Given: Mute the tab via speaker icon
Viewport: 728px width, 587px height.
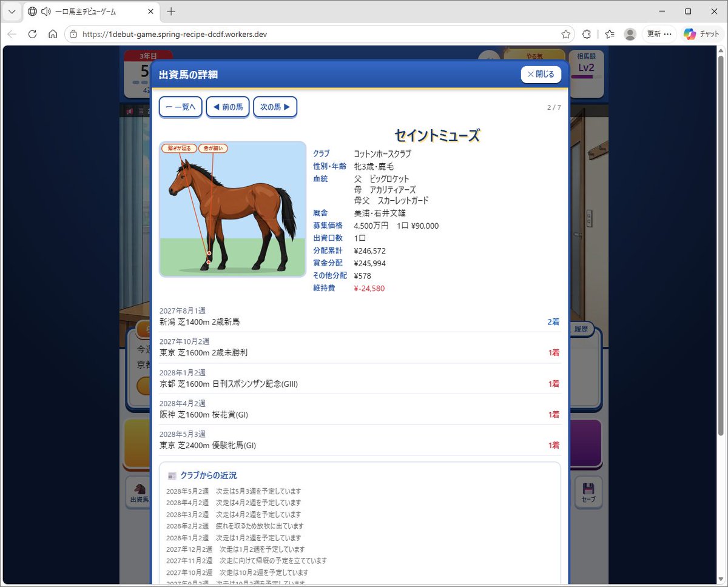Looking at the screenshot, I should 45,12.
